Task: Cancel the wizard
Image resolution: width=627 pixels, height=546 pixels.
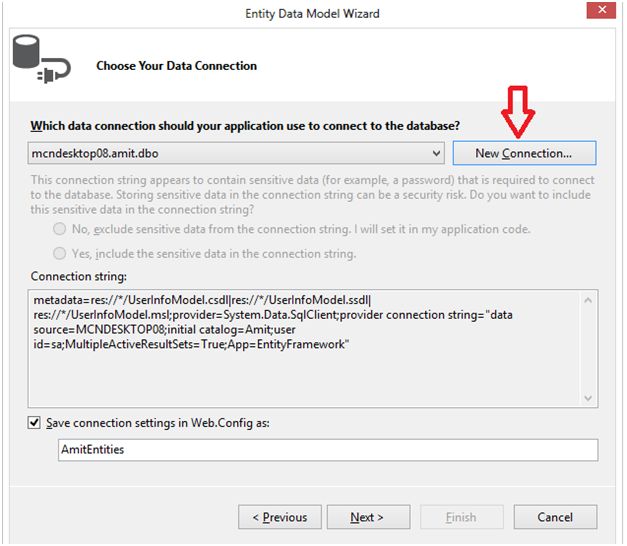Action: (555, 517)
